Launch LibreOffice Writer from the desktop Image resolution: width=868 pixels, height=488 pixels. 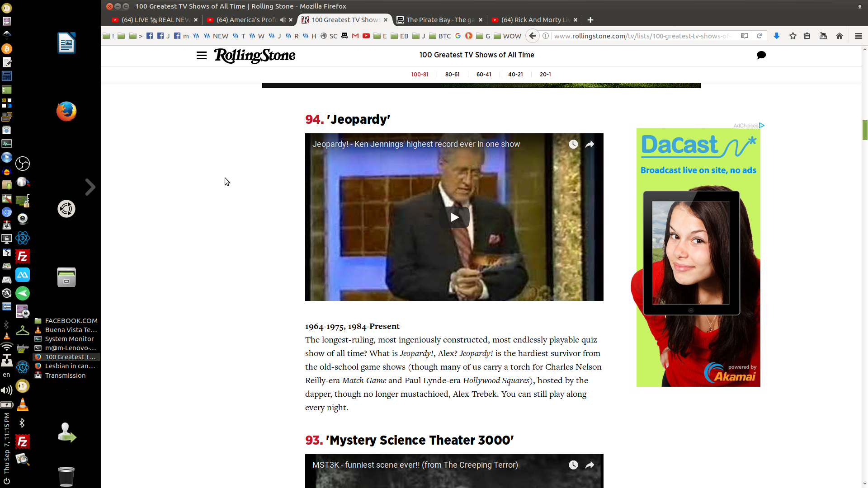pyautogui.click(x=66, y=43)
